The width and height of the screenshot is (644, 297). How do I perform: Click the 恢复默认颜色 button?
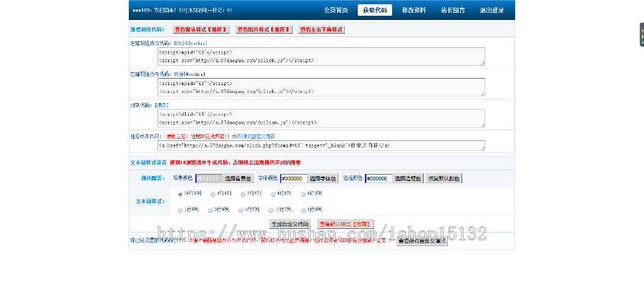[x=444, y=179]
